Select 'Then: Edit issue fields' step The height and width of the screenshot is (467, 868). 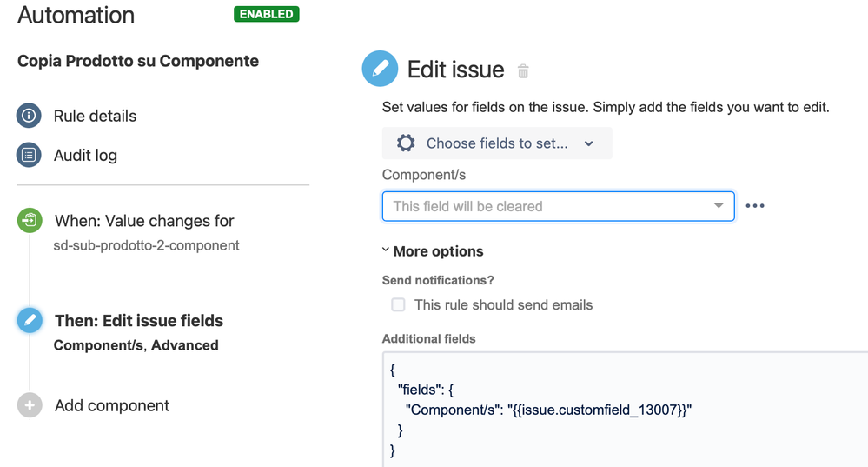coord(139,321)
